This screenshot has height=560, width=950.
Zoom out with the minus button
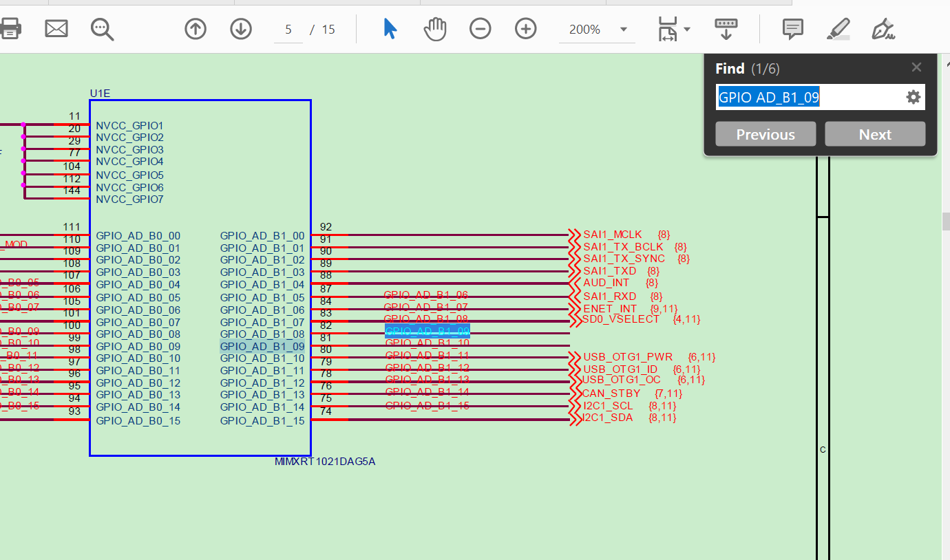click(x=480, y=29)
